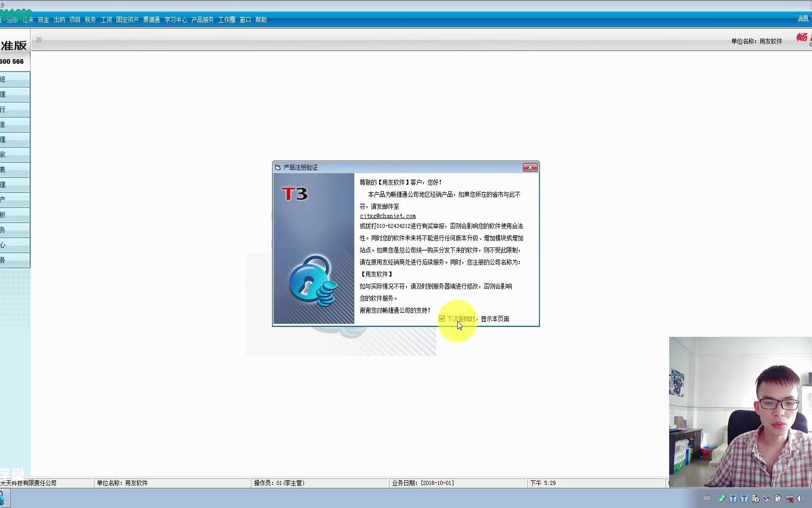Image resolution: width=812 pixels, height=508 pixels.
Task: Expand the sidebar with the 》》 chevron
Action: click(39, 40)
